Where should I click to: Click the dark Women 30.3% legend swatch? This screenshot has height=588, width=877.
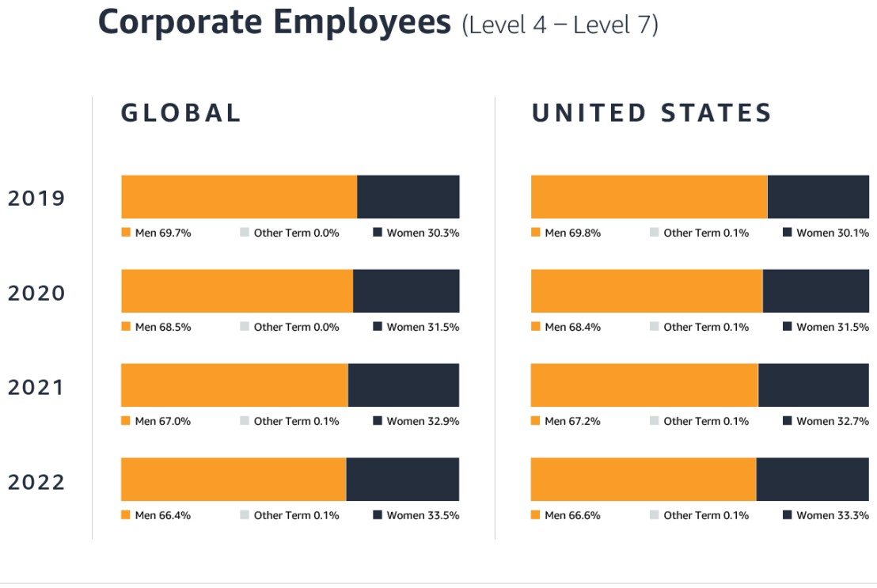coord(378,233)
